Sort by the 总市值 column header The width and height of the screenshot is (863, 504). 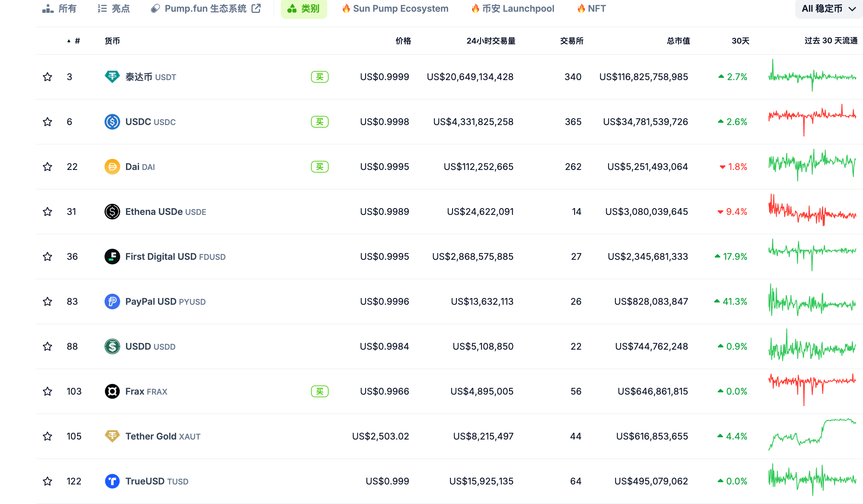(678, 41)
